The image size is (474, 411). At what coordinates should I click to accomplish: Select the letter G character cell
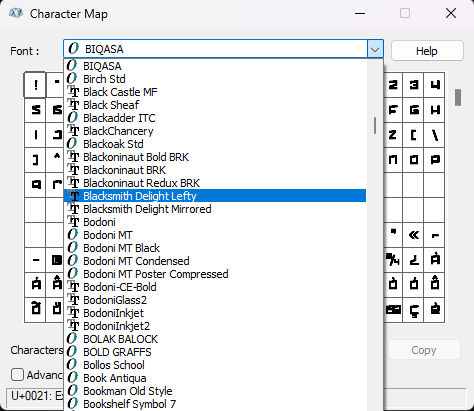(x=414, y=110)
